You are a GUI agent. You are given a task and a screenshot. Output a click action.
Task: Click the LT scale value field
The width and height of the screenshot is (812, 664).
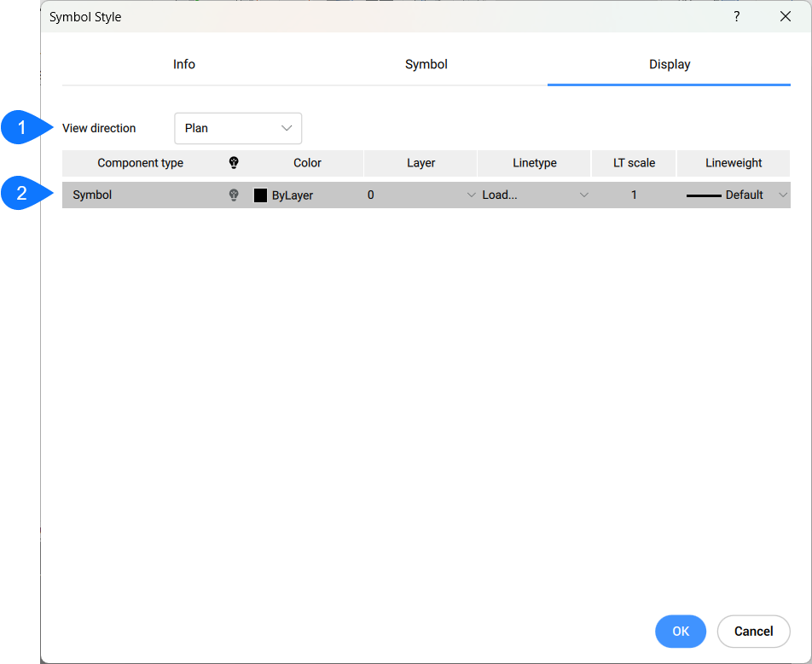(x=634, y=195)
